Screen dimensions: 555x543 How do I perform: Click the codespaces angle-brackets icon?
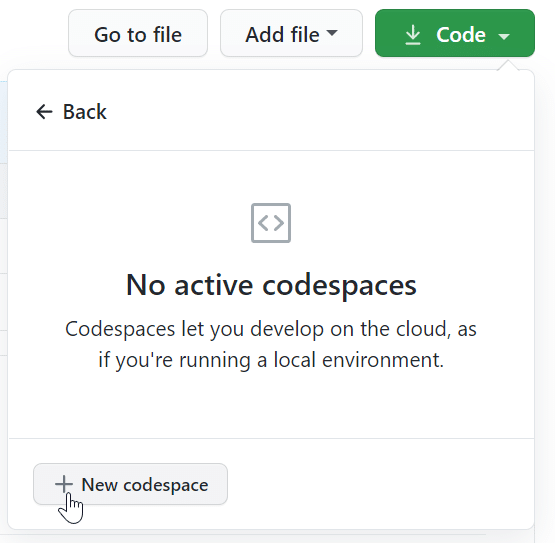[271, 223]
